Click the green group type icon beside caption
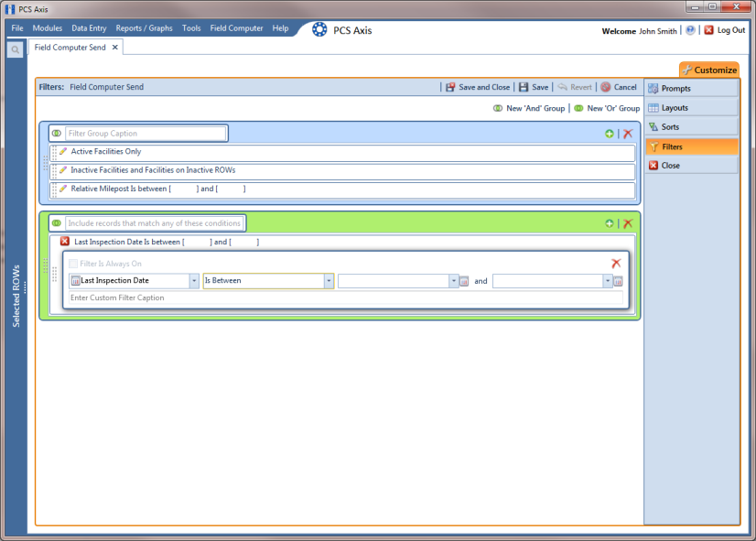The image size is (756, 541). 57,223
